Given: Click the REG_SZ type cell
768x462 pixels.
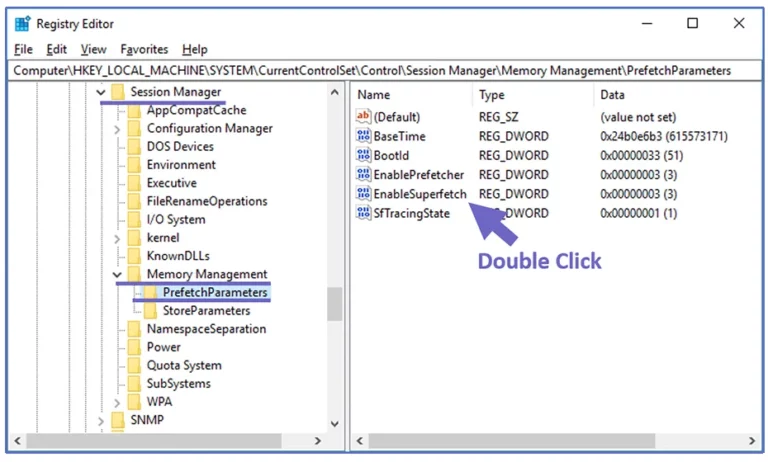Looking at the screenshot, I should click(498, 117).
